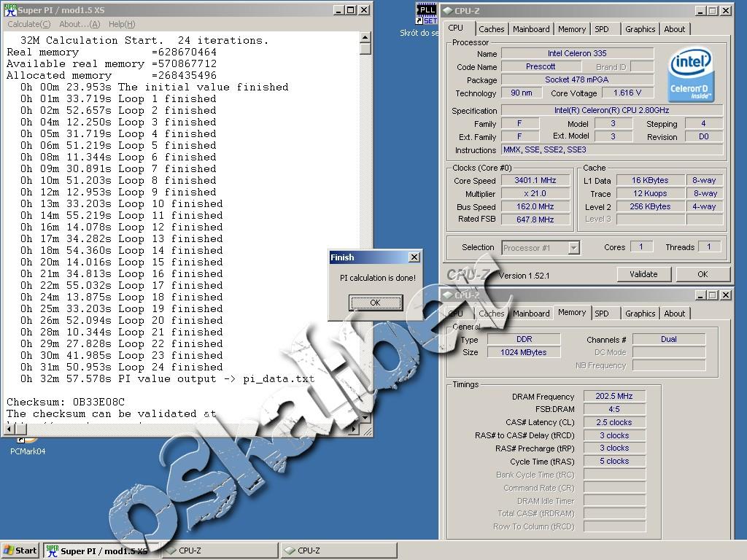747x560 pixels.
Task: Click the Loop 24 finished line
Action: click(x=122, y=367)
